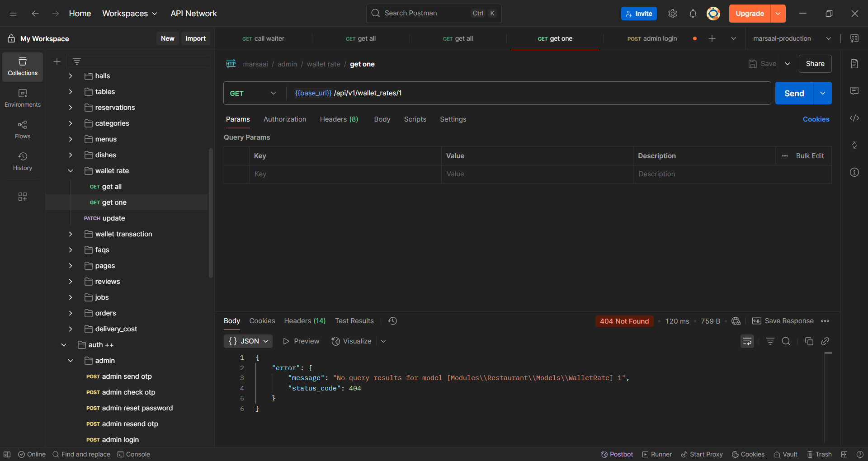
Task: Open the History sidebar panel
Action: tap(23, 161)
